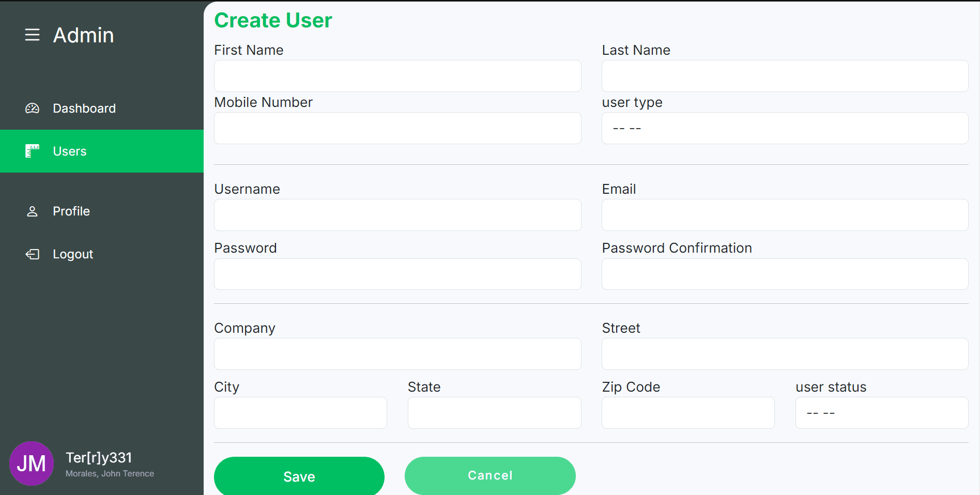
Task: Click the Users sidebar icon
Action: click(32, 151)
